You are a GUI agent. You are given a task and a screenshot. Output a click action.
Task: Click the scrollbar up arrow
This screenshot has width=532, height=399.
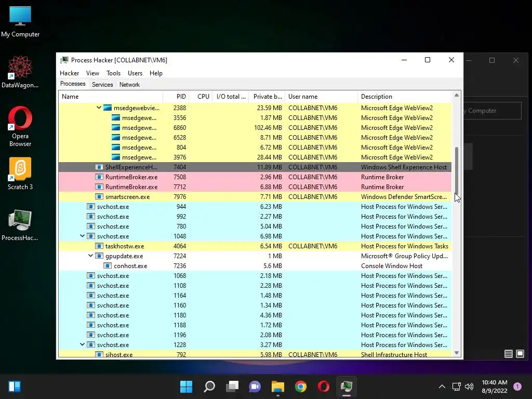456,96
